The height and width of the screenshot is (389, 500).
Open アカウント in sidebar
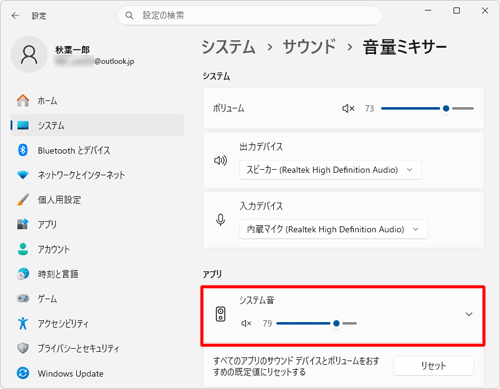(97, 249)
